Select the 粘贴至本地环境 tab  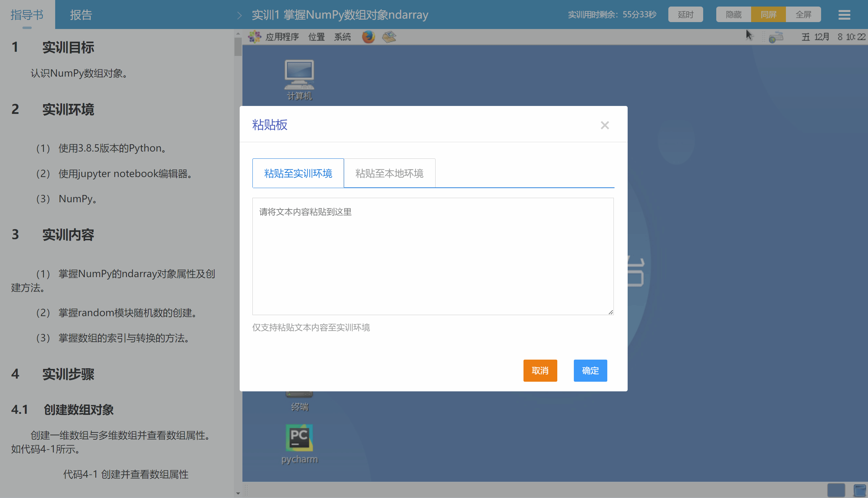[x=389, y=173]
